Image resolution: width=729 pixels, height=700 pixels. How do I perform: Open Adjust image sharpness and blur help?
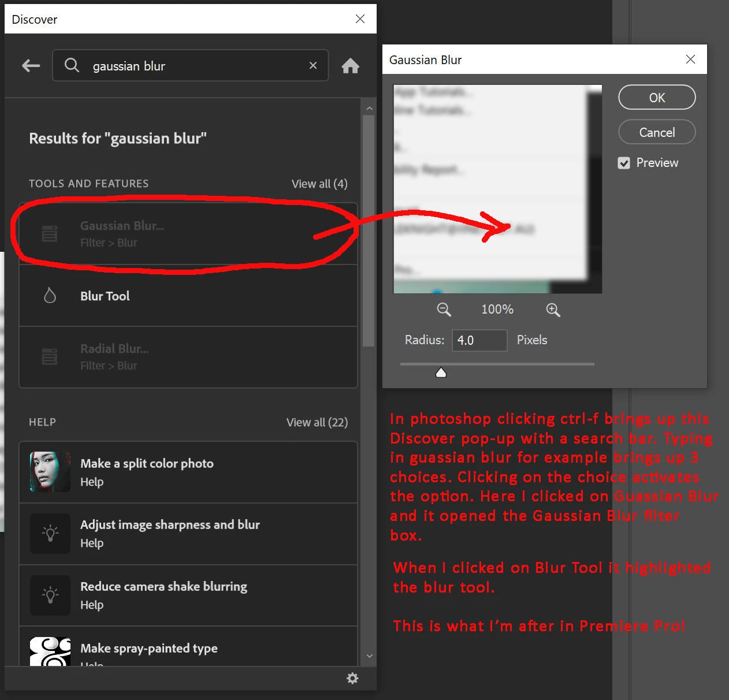tap(188, 534)
